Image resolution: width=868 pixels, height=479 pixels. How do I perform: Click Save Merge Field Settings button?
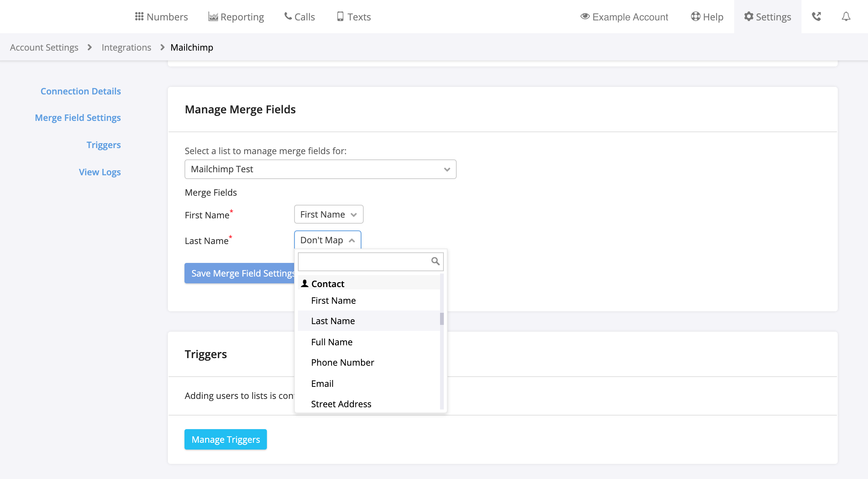tap(240, 273)
